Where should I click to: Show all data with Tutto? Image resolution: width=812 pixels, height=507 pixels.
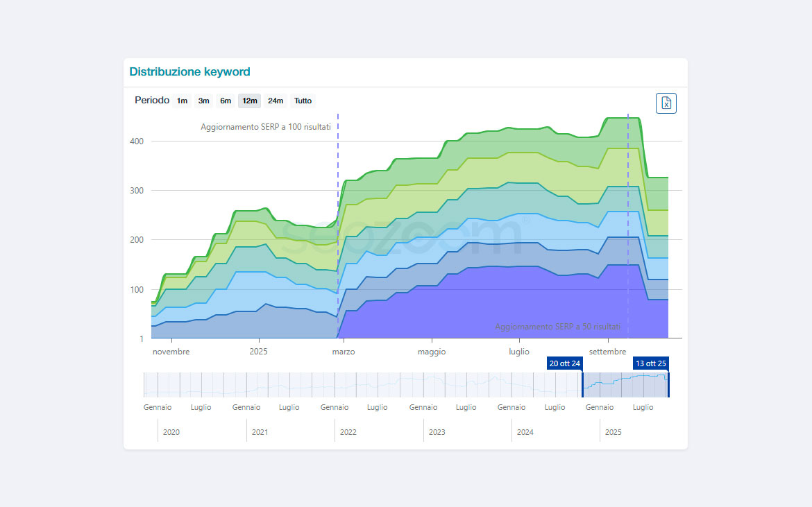point(303,101)
